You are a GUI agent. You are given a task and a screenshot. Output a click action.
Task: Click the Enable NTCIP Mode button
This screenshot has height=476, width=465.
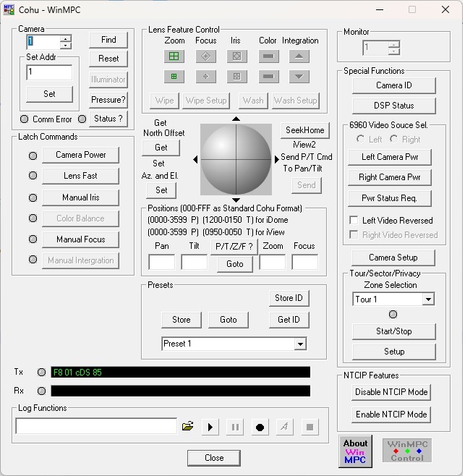coord(391,415)
